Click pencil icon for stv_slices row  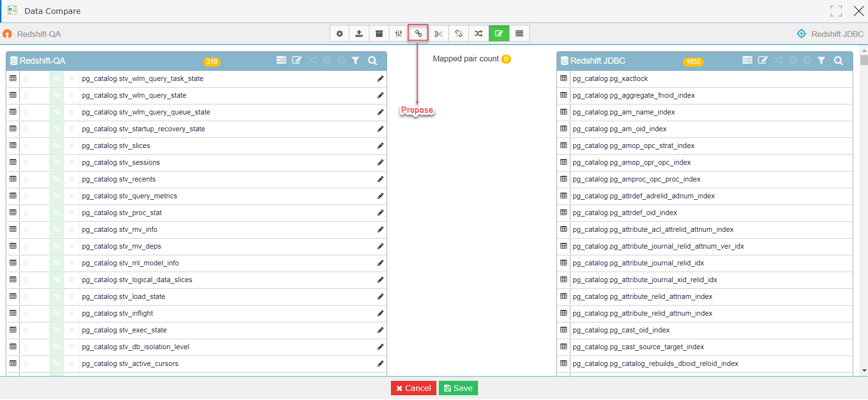pyautogui.click(x=380, y=146)
